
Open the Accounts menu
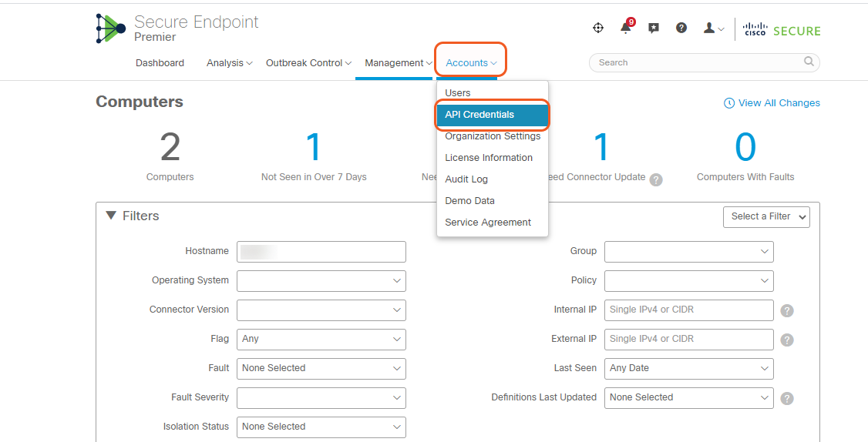click(471, 63)
